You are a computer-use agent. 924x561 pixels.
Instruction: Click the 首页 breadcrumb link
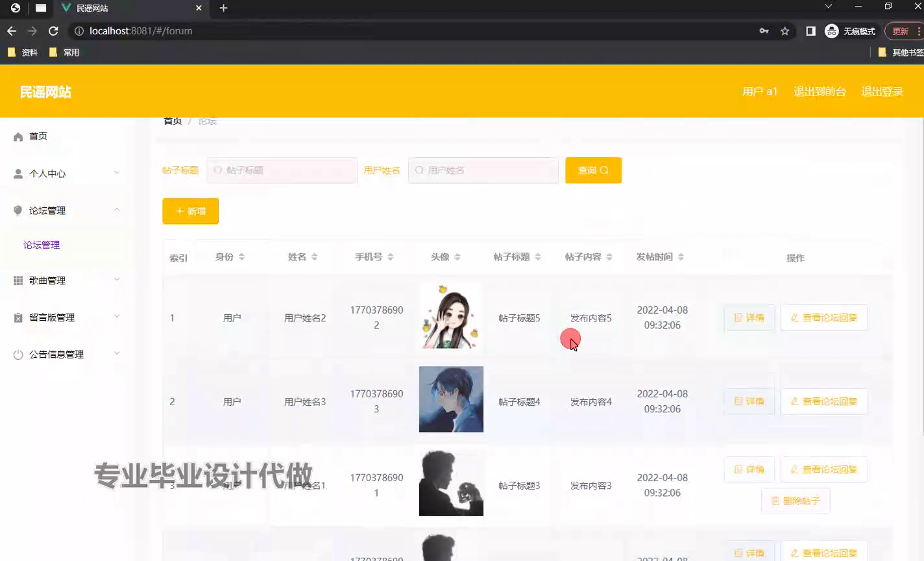pos(173,121)
